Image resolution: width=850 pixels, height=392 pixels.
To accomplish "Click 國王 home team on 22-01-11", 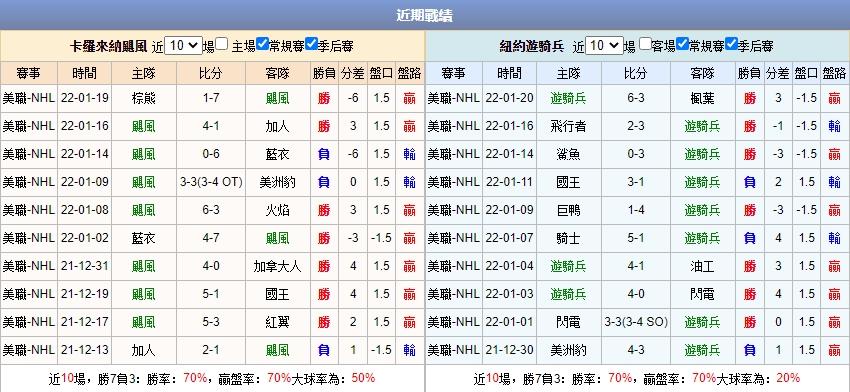I will 568,182.
